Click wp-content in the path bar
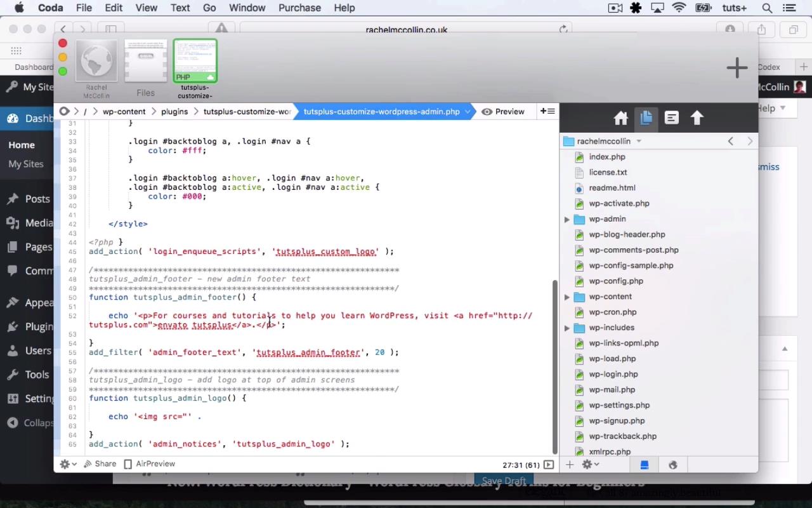 124,112
